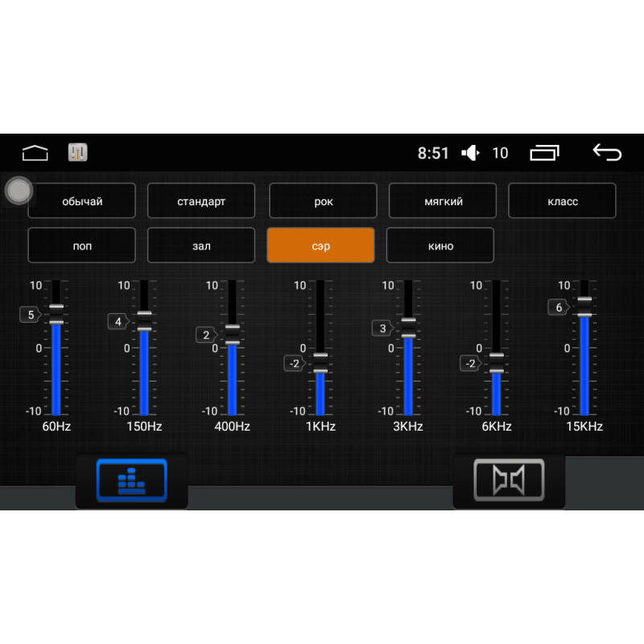The image size is (644, 644).
Task: Click the 60Hz gain value 5 bubble
Action: pyautogui.click(x=31, y=315)
